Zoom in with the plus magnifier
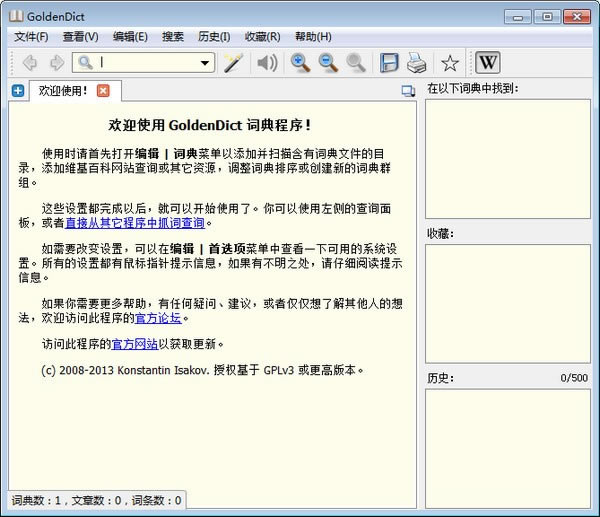600x517 pixels. coord(300,63)
